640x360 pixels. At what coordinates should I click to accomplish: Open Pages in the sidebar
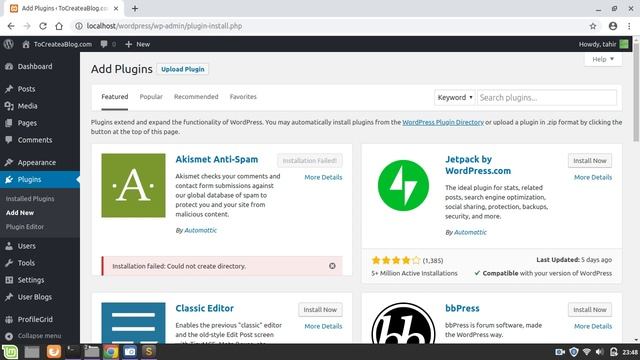pyautogui.click(x=27, y=123)
